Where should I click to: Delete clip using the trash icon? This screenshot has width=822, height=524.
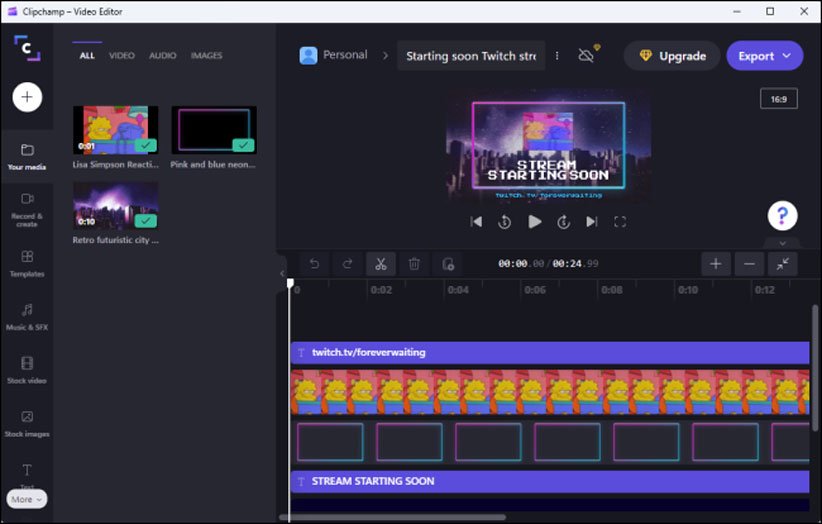click(x=414, y=264)
